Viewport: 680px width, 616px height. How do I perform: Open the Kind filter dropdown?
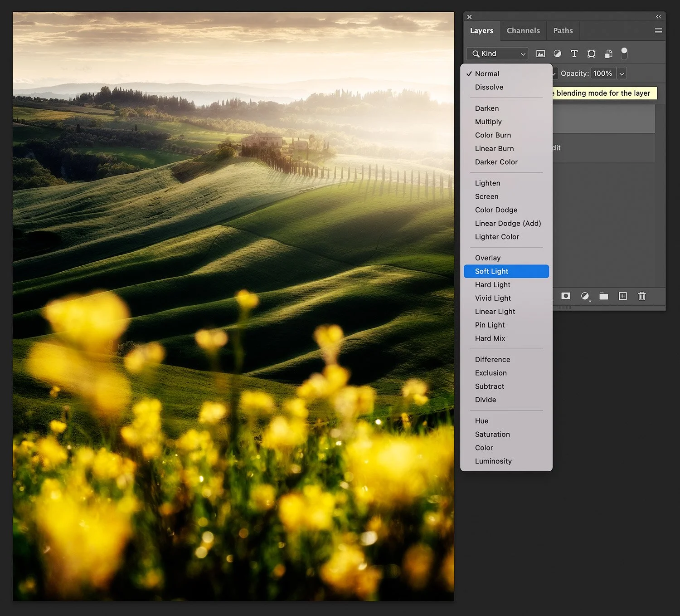(x=496, y=54)
